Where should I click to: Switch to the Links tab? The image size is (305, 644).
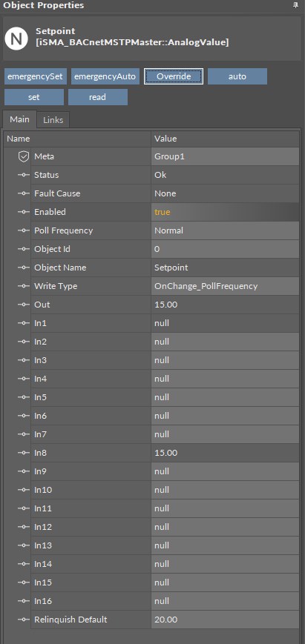click(x=53, y=120)
